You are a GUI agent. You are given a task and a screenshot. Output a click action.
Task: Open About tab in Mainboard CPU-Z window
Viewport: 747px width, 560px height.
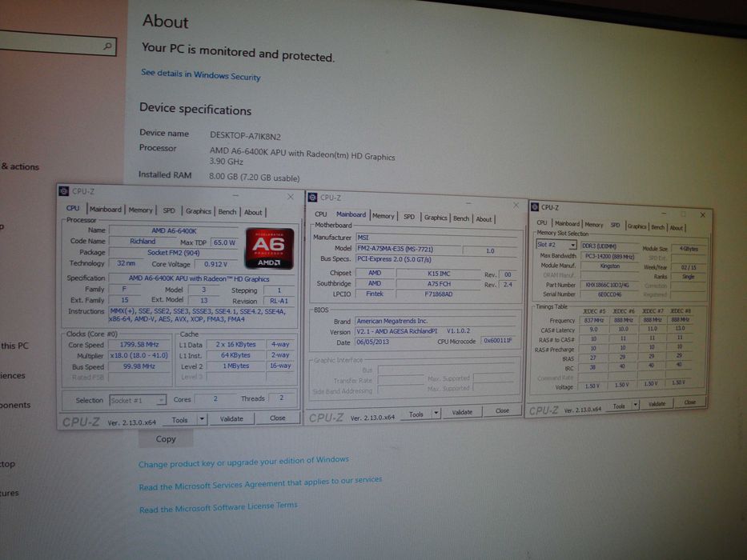[484, 219]
